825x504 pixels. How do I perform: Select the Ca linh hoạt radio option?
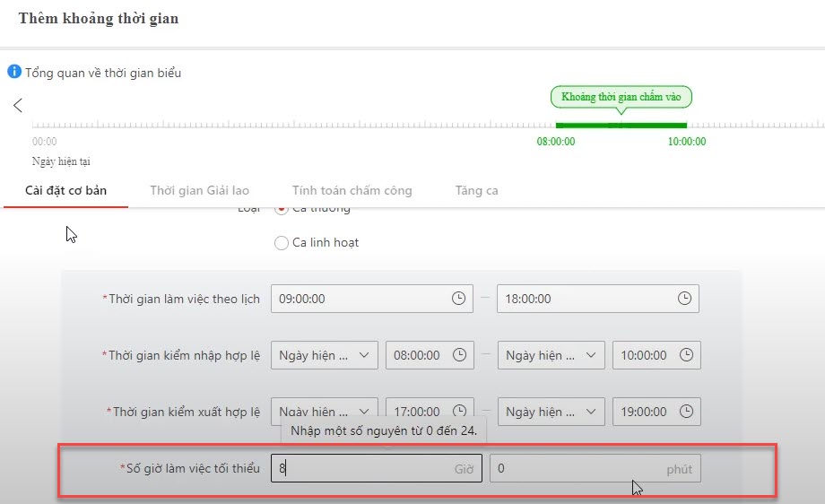point(282,243)
